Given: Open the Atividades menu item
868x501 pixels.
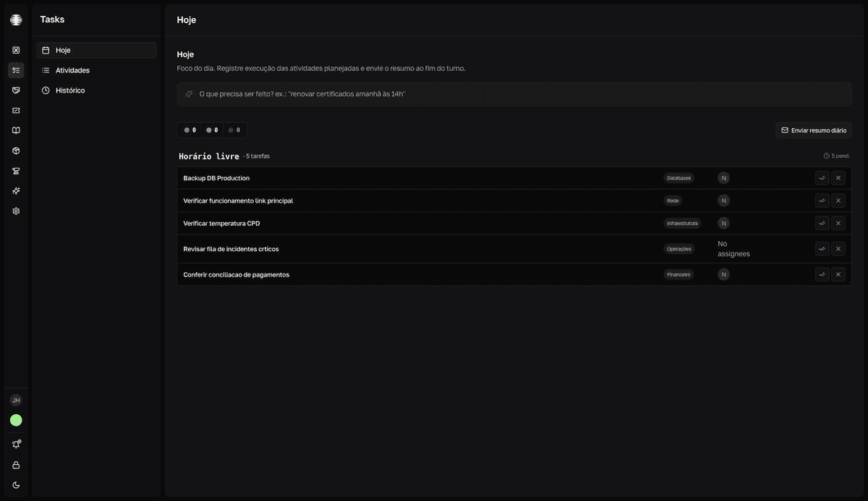Looking at the screenshot, I should click(96, 70).
